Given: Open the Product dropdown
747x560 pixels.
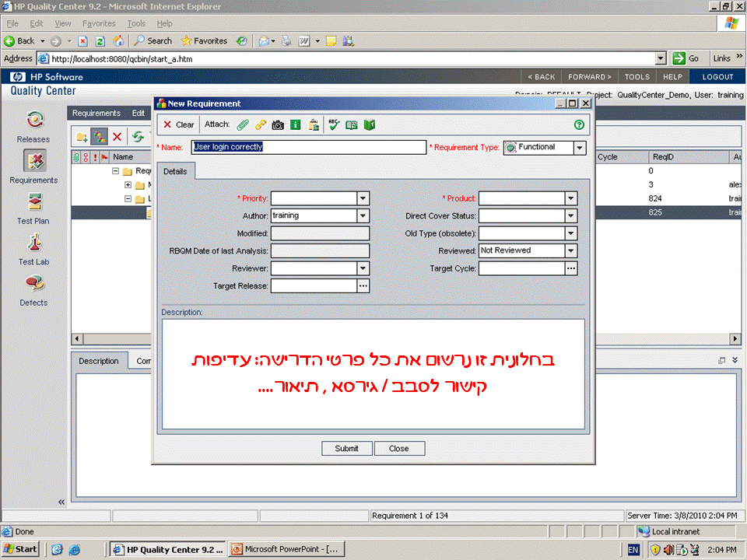Looking at the screenshot, I should coord(570,198).
